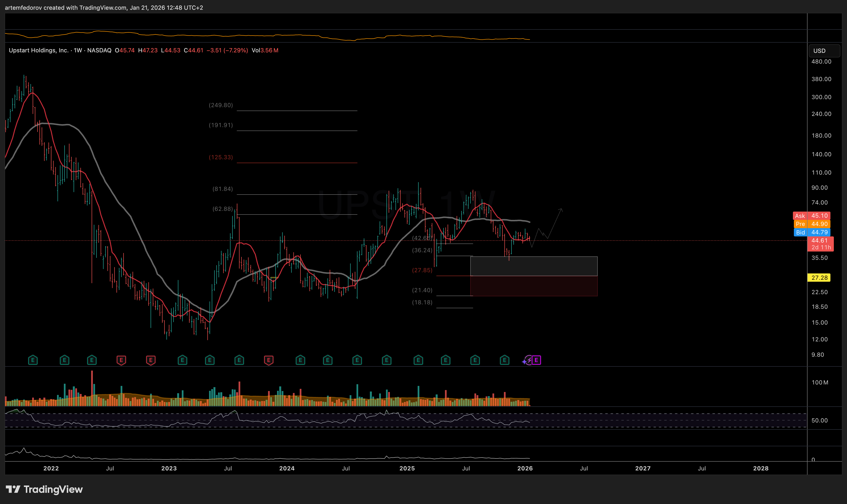Viewport: 847px width, 504px height.
Task: Click the first red earnings E marker
Action: pos(121,360)
